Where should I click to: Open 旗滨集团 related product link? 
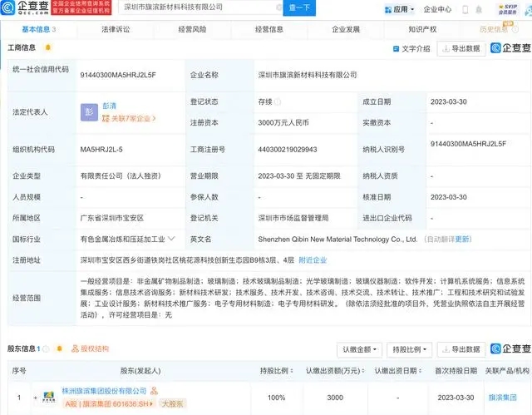coord(502,398)
